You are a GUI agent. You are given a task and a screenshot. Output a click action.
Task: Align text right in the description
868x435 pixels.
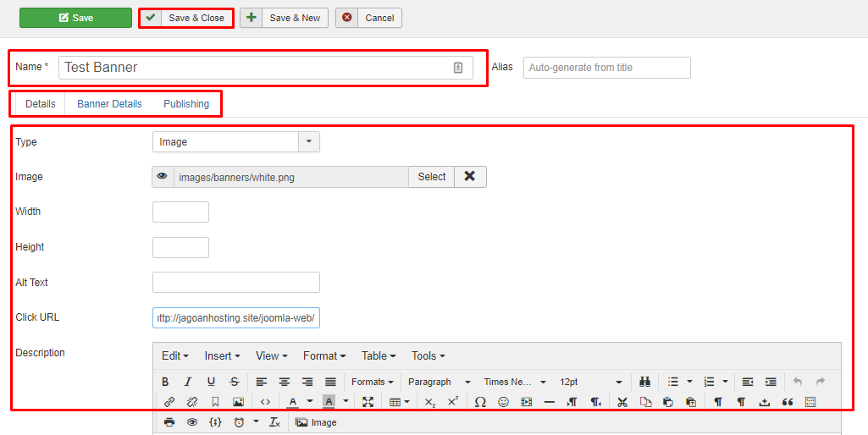(x=307, y=382)
